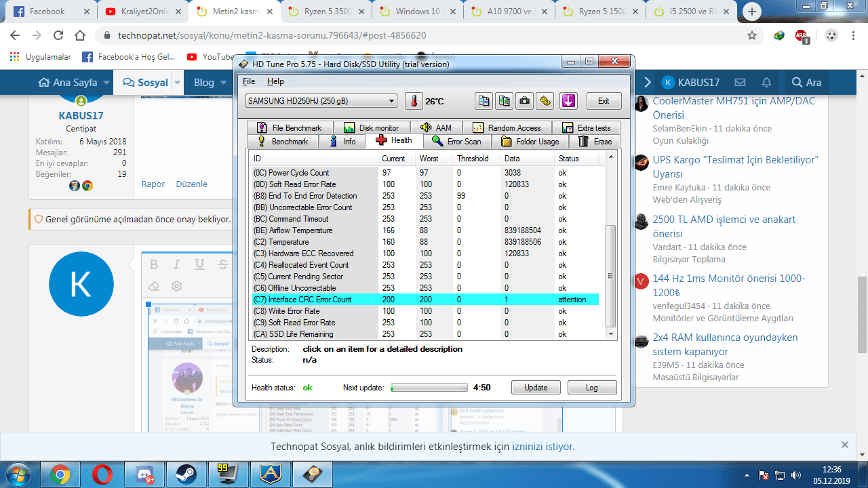This screenshot has width=868, height=488.
Task: Click the Rapor link under the post
Action: pyautogui.click(x=153, y=184)
